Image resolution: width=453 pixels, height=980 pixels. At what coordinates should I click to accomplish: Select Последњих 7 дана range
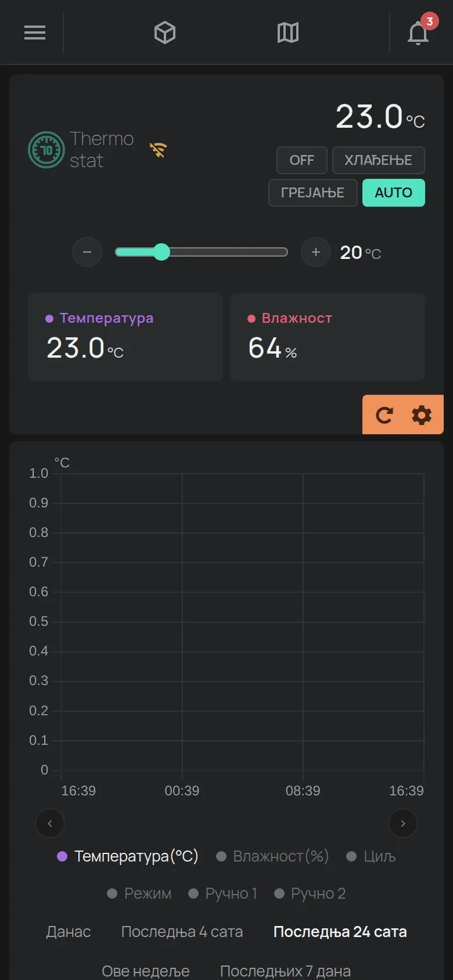tap(285, 971)
